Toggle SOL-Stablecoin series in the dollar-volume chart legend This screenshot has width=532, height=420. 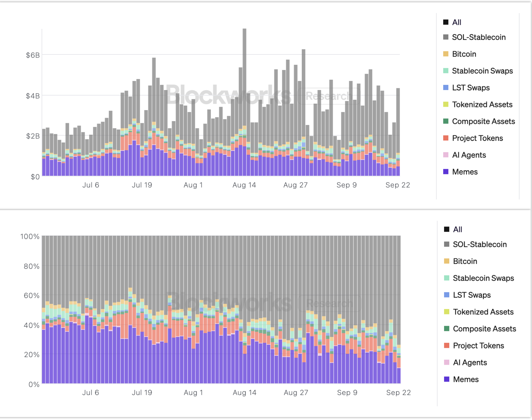click(478, 37)
